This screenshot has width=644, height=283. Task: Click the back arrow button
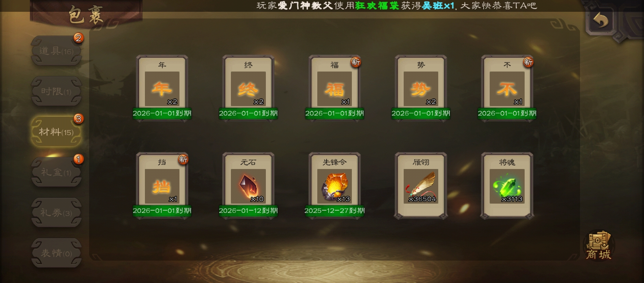[600, 20]
